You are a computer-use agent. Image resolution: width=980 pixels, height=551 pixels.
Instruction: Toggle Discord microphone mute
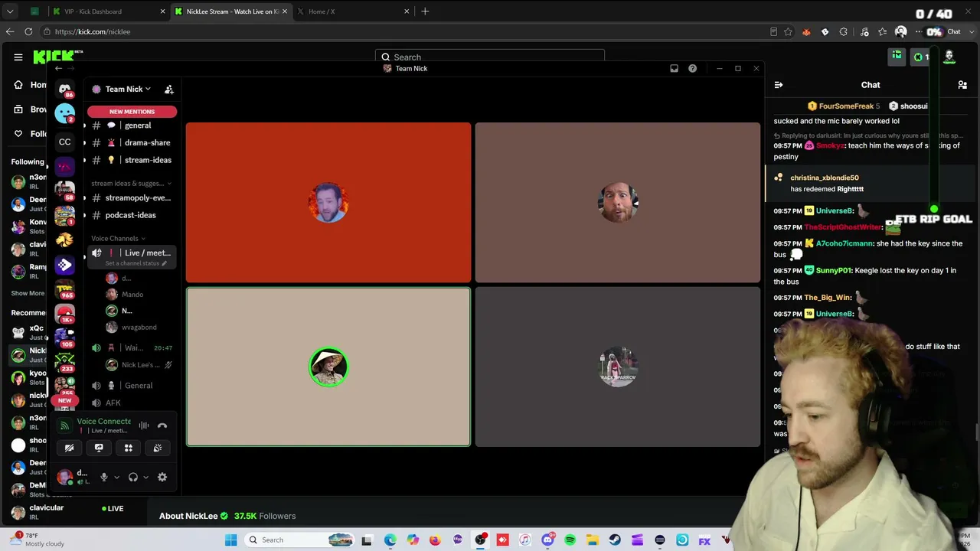tap(104, 478)
